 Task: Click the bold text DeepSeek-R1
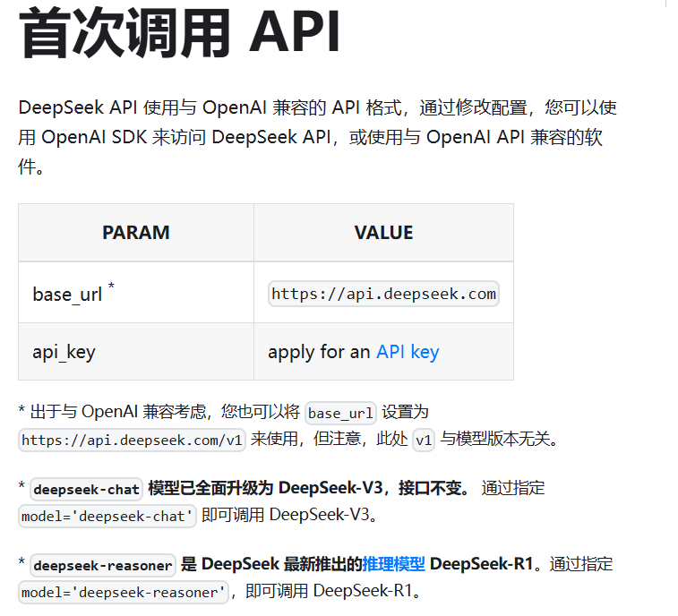(481, 564)
